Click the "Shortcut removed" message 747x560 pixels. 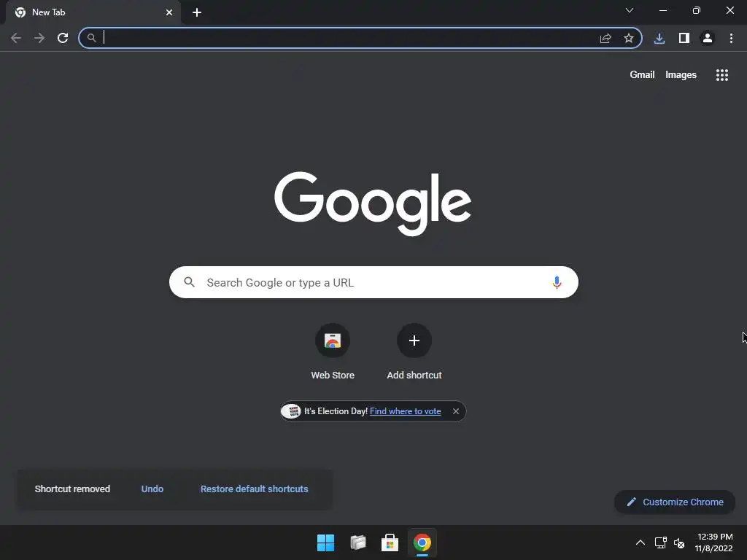pyautogui.click(x=72, y=489)
